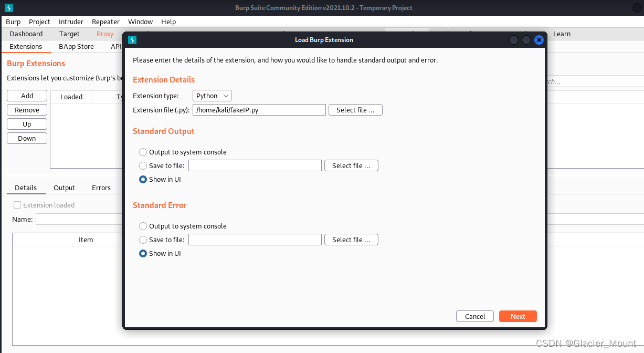
Task: Click the Burp icon on the Load Burp Extension dialog
Action: [132, 39]
